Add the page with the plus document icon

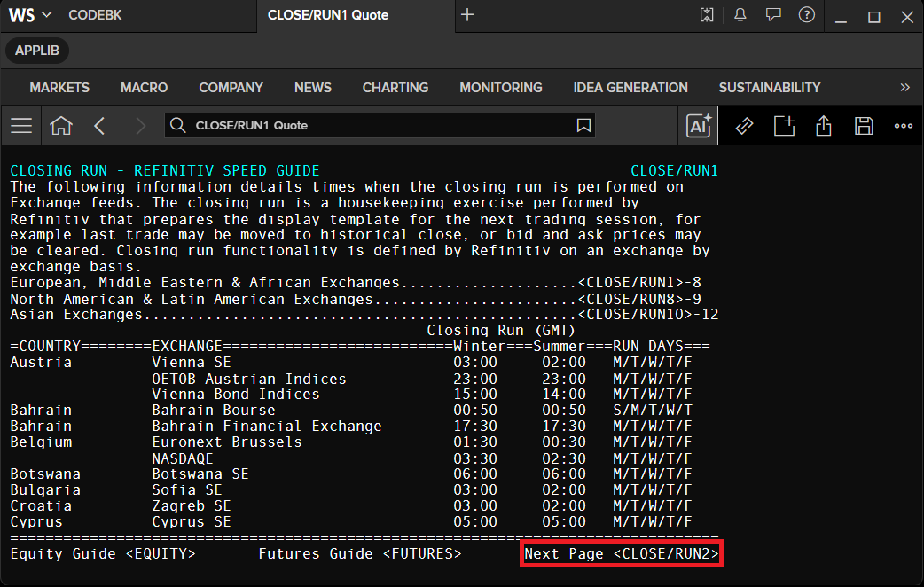tap(785, 126)
